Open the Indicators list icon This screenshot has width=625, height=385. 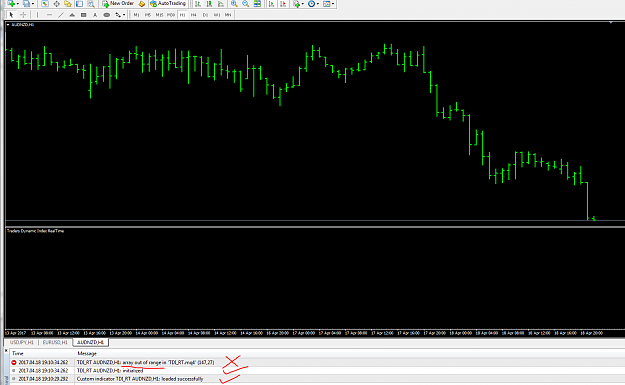(297, 4)
